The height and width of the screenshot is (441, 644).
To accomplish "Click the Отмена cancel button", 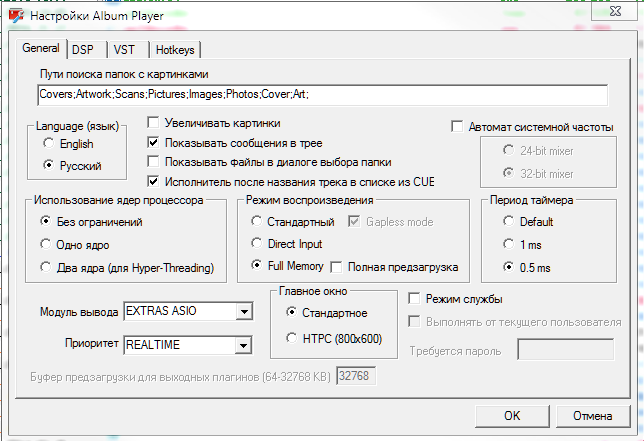I will (x=593, y=416).
